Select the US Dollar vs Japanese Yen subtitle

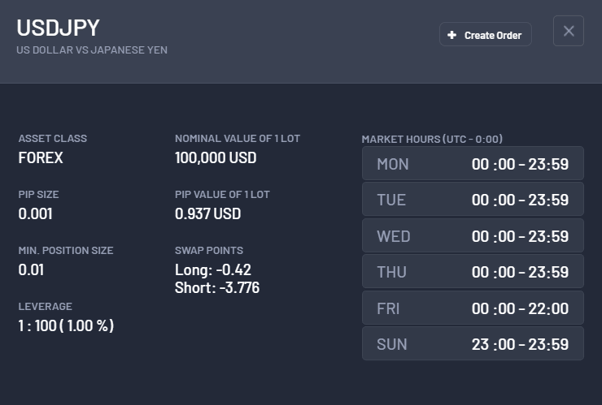coord(92,50)
